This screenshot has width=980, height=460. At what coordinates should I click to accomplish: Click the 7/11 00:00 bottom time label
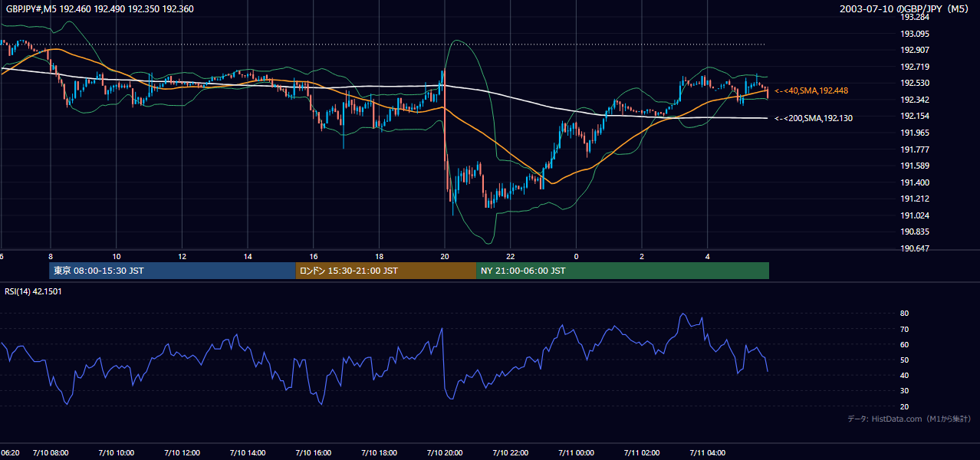pos(577,453)
